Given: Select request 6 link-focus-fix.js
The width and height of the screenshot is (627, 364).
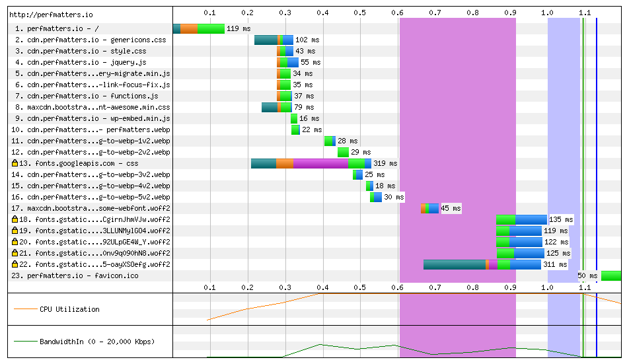Looking at the screenshot, I should click(x=92, y=85).
